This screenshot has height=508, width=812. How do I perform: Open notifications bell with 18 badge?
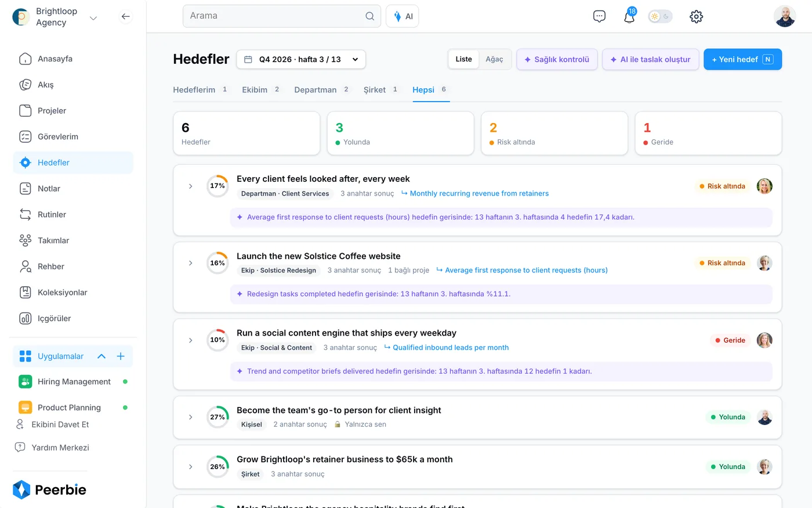pyautogui.click(x=629, y=16)
